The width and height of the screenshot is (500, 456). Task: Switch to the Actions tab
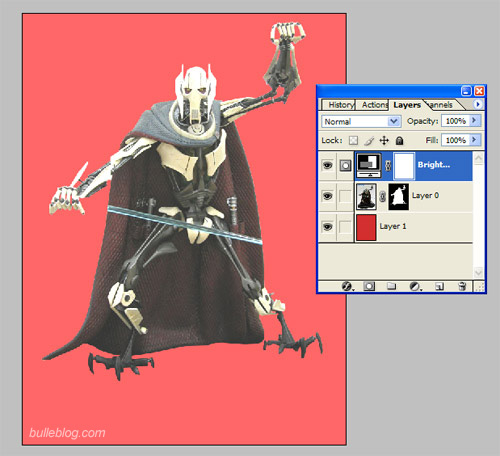(x=374, y=105)
